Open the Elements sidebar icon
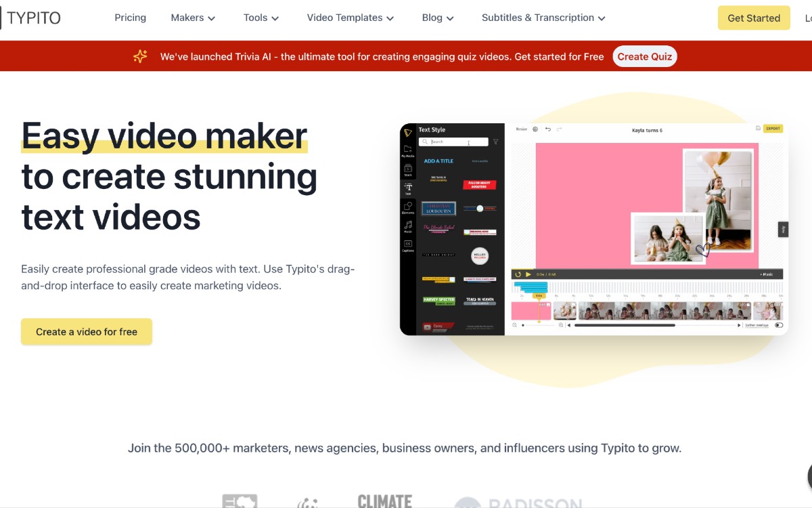This screenshot has width=812, height=508. coord(407,207)
